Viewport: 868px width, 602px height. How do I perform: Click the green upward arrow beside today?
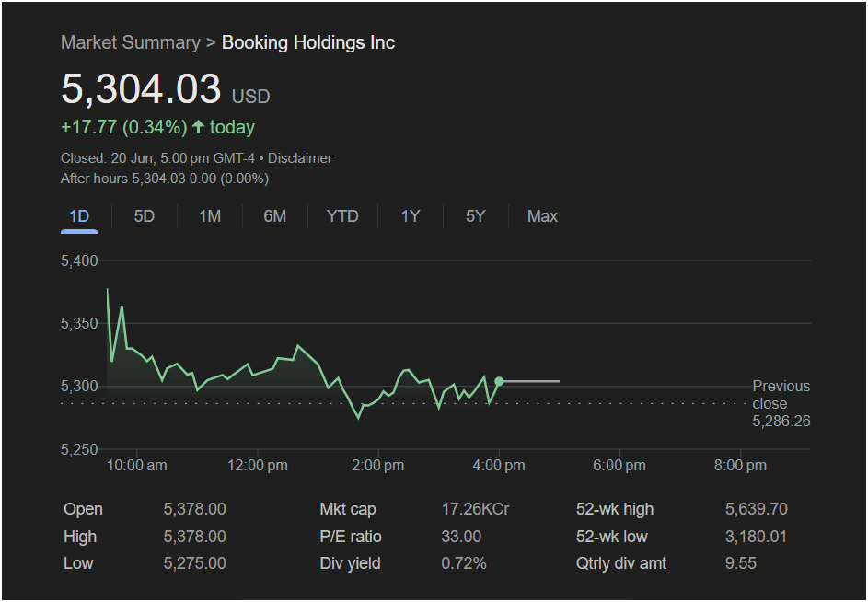198,127
